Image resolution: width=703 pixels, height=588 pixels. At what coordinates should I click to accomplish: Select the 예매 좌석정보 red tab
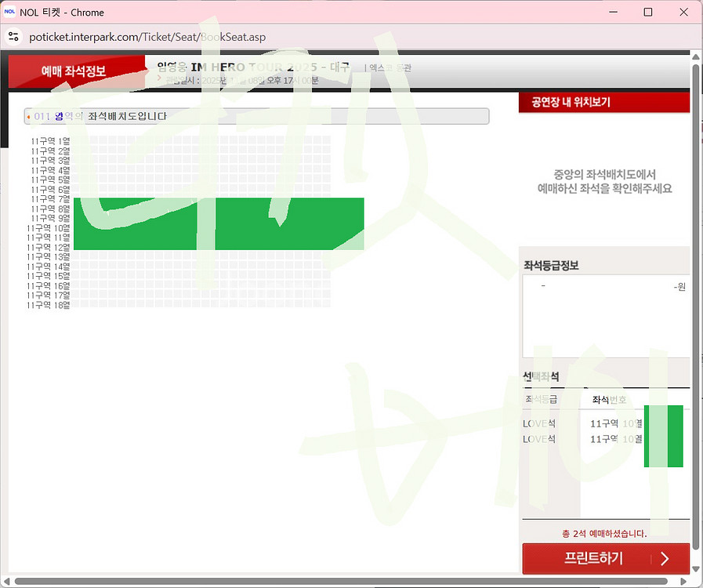click(x=76, y=71)
